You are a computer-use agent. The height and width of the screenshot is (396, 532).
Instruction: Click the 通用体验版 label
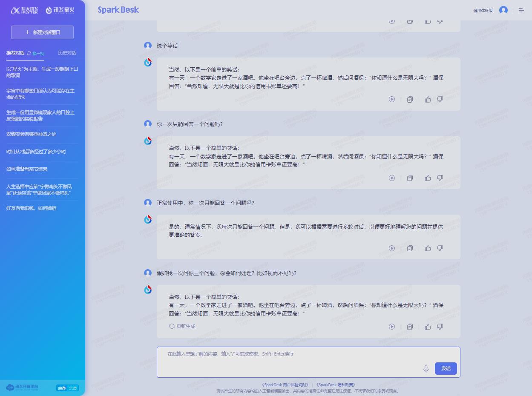483,11
